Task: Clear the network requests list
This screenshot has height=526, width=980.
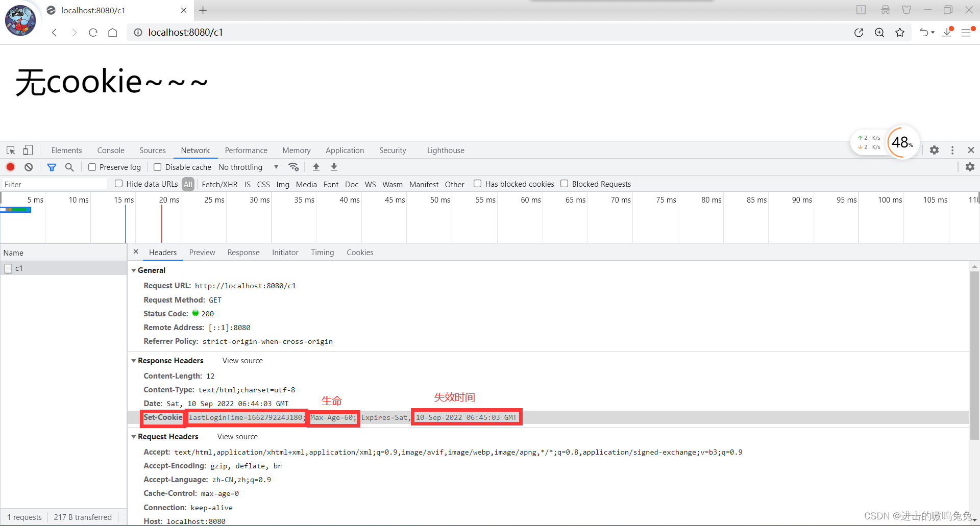Action: coord(28,167)
